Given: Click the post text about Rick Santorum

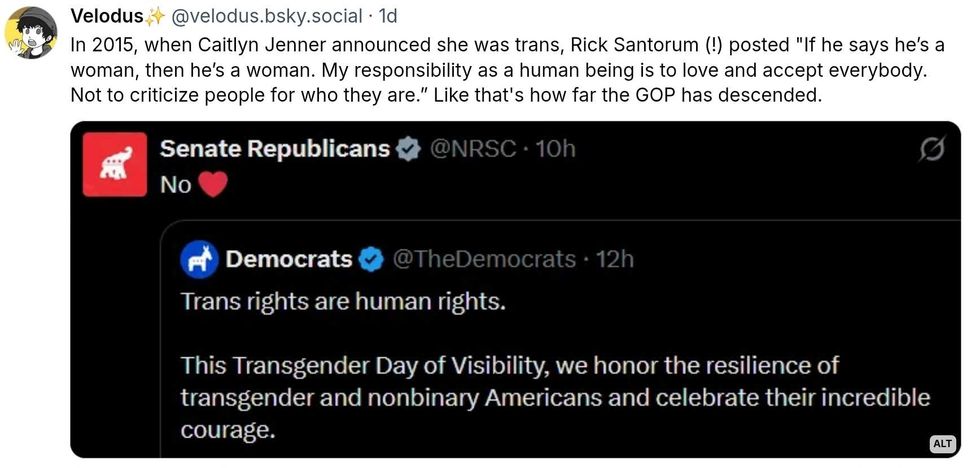Looking at the screenshot, I should tap(500, 72).
